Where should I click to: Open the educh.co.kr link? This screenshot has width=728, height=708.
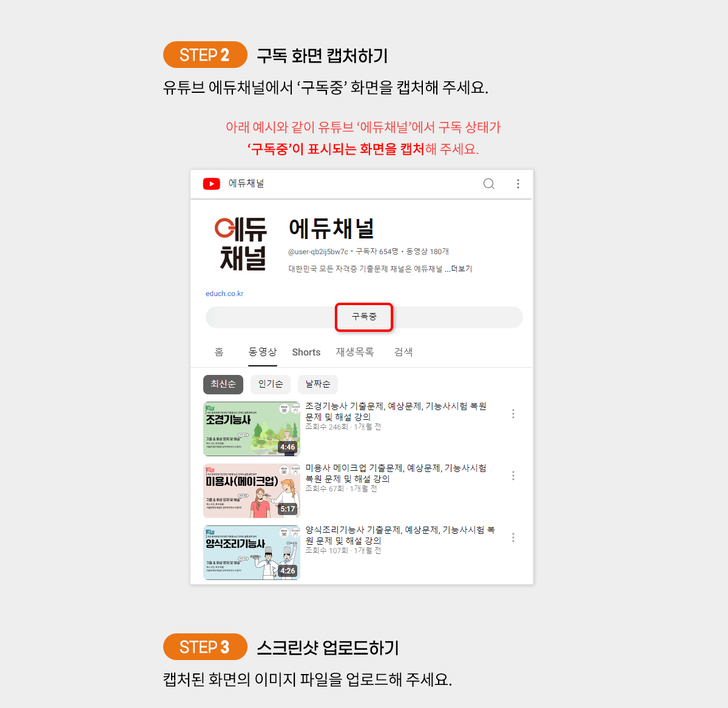224,294
